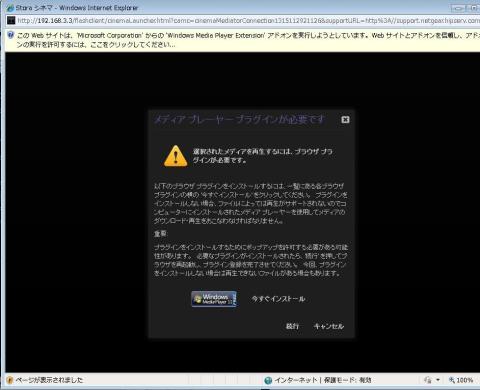Close the media player plugin dialog
Screen dimensions: 480x390
click(345, 119)
